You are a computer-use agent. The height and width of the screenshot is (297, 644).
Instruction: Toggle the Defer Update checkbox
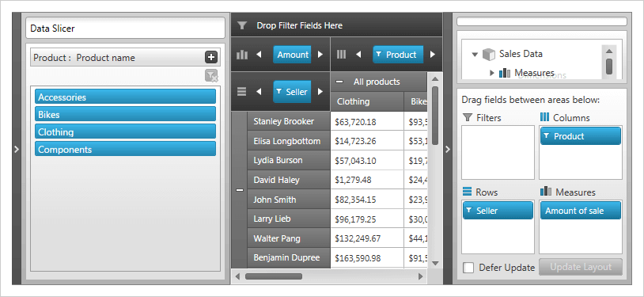click(x=468, y=268)
